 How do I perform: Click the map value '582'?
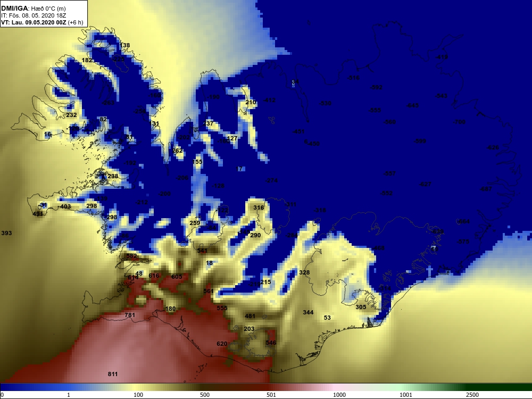tap(131, 256)
